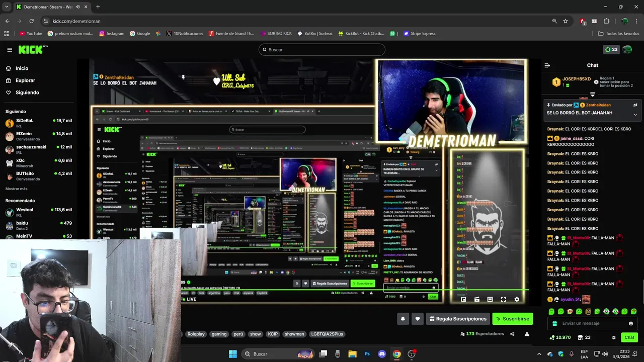Image resolution: width=644 pixels, height=362 pixels.
Task: Open Stripe Express bookmark
Action: (x=420, y=34)
